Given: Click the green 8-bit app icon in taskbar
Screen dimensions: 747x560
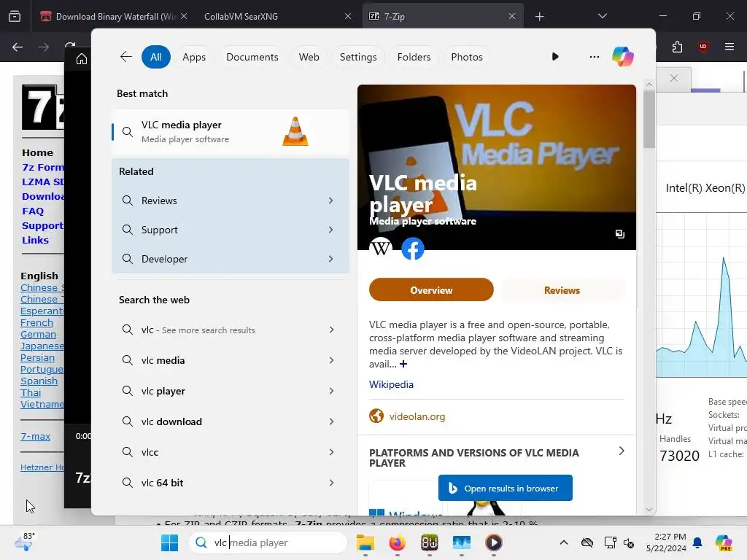Looking at the screenshot, I should [429, 542].
